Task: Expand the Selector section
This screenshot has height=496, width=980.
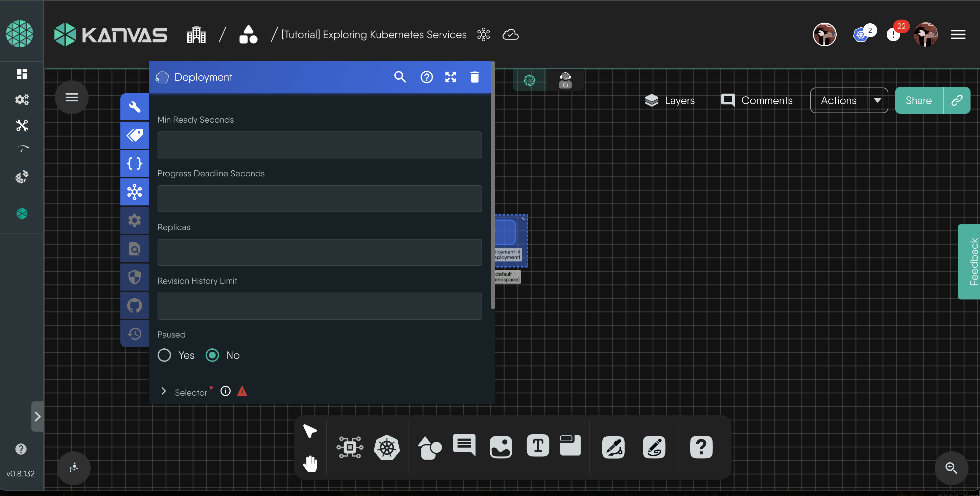Action: pos(164,391)
